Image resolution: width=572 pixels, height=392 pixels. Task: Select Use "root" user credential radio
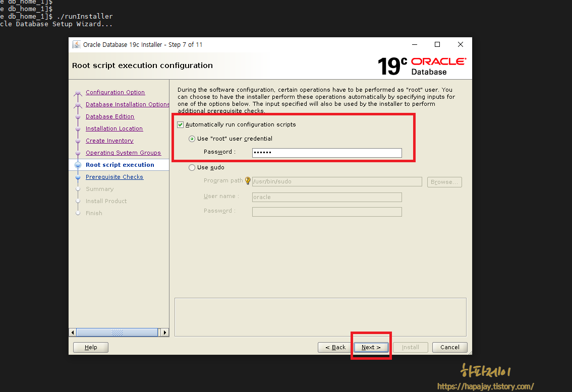pyautogui.click(x=192, y=139)
